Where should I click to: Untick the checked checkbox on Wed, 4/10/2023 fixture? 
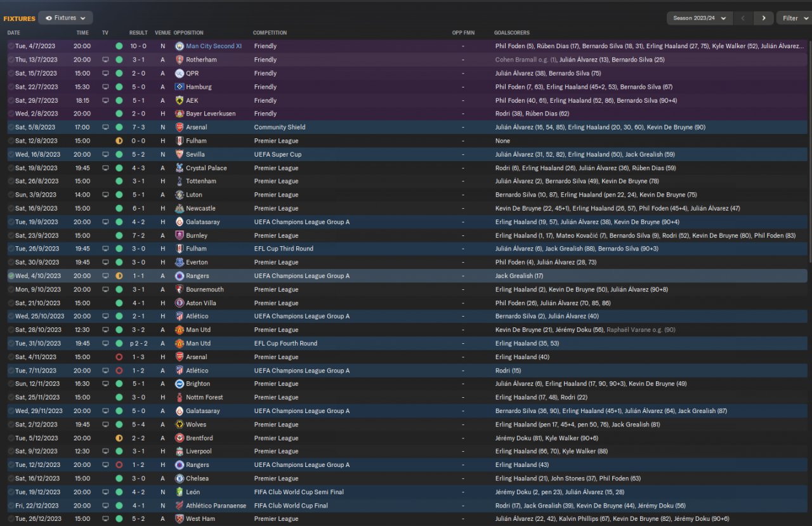click(11, 276)
